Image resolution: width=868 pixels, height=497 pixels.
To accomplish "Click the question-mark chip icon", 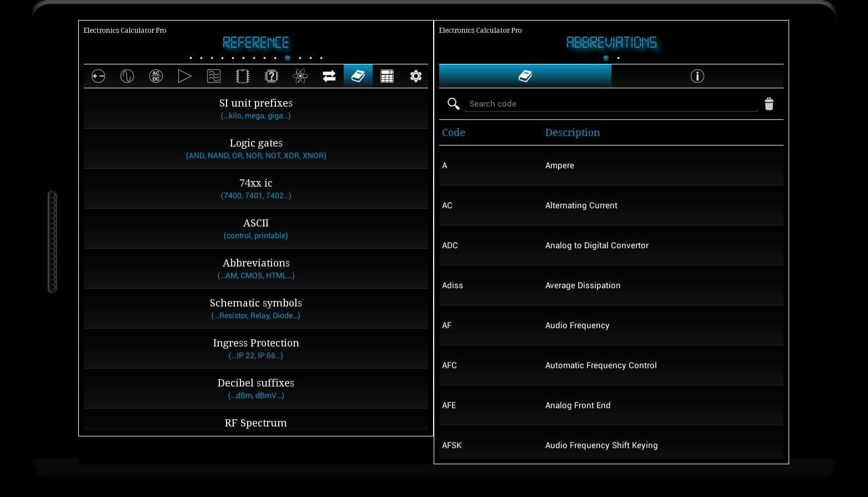I will pos(272,76).
